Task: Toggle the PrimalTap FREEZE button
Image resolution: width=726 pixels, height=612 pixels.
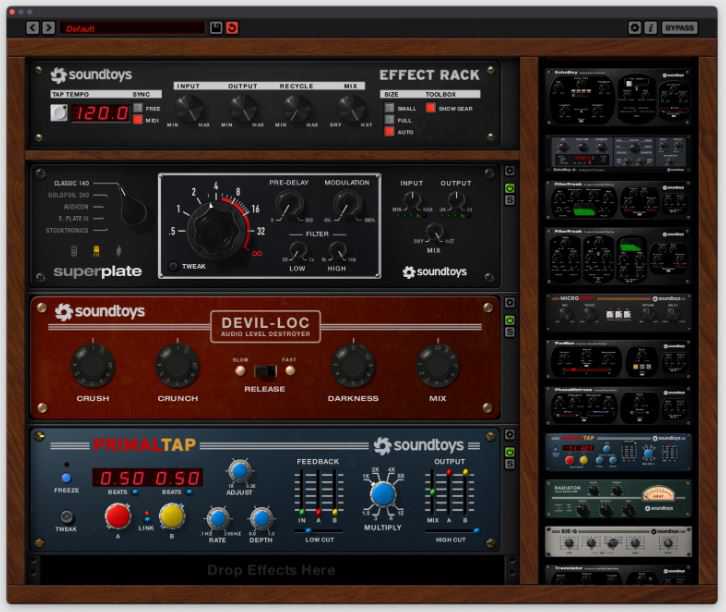Action: tap(66, 478)
